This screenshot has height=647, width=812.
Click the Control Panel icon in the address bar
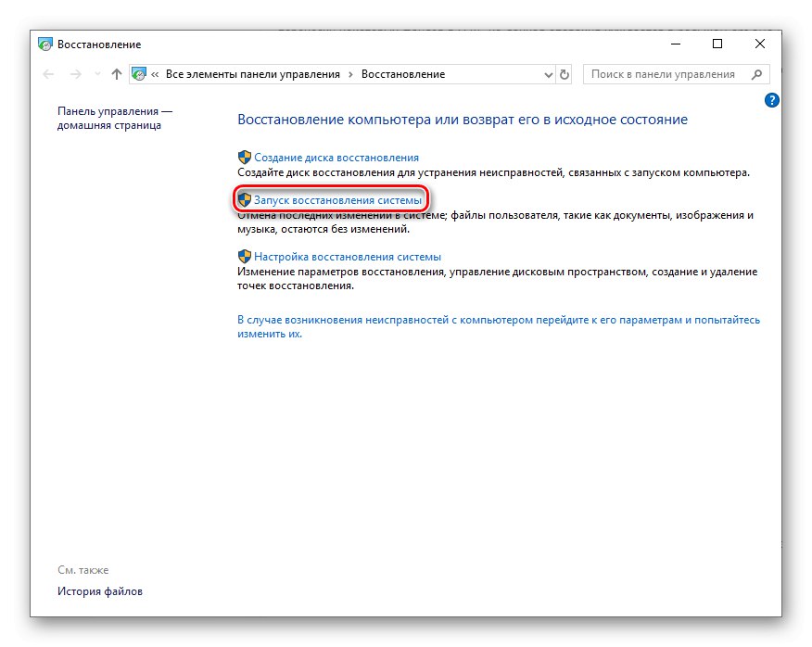[139, 74]
